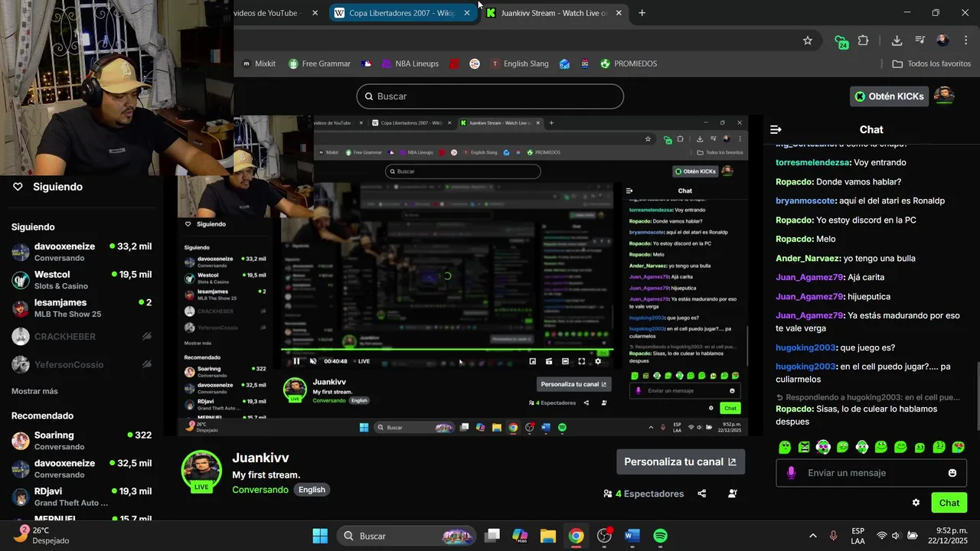Open the Conversando category link

pyautogui.click(x=260, y=490)
